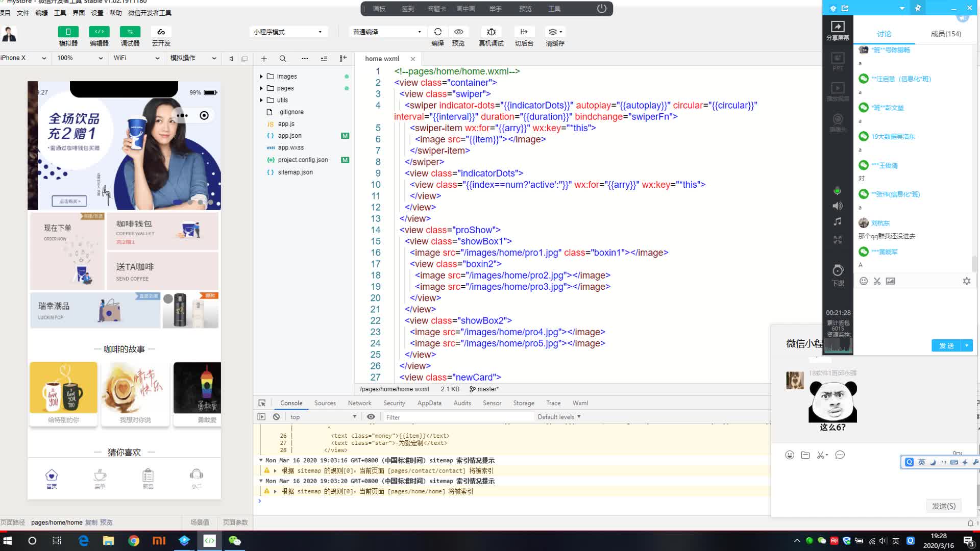This screenshot has height=551, width=980.
Task: Select the Console tab in DevTools
Action: (x=291, y=403)
